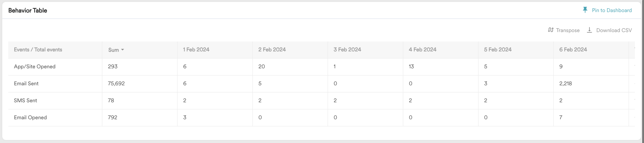Toggle sort via Sum caret arrow
Image resolution: width=644 pixels, height=143 pixels.
[x=123, y=50]
